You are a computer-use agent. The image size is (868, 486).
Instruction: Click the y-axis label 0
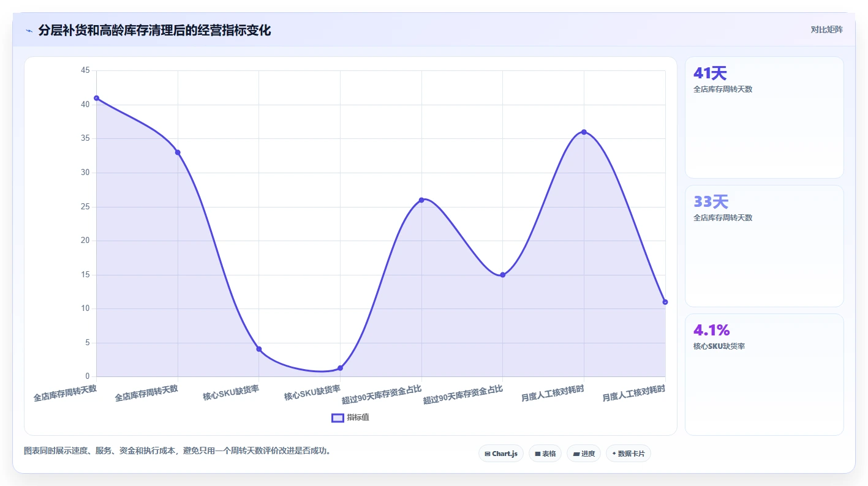[88, 376]
